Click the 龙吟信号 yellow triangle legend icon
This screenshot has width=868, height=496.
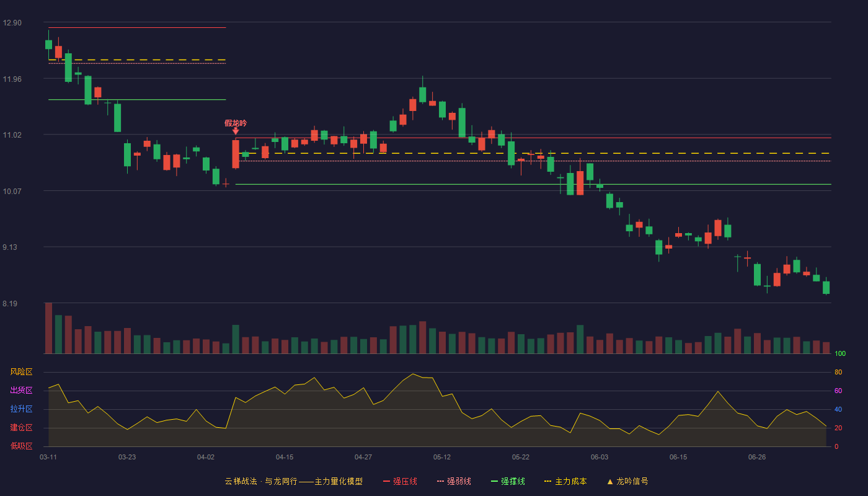[x=610, y=482]
